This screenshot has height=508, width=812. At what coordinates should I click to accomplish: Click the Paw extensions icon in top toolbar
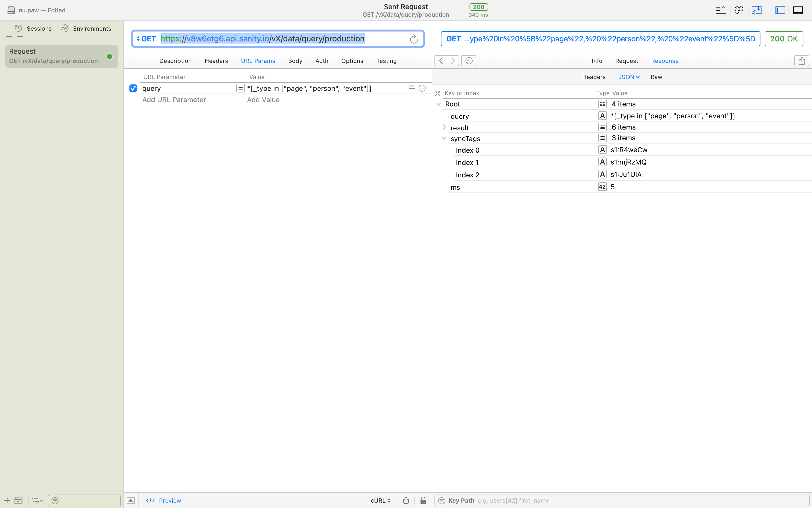click(738, 10)
